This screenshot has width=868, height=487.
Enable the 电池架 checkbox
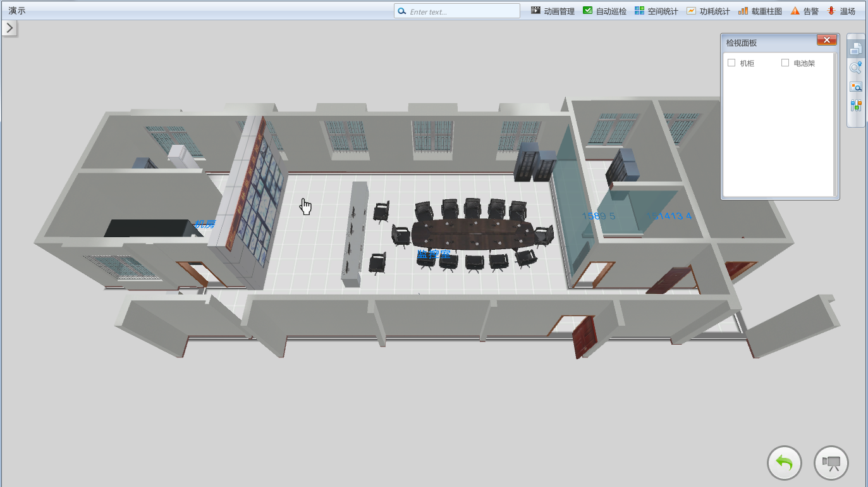(x=785, y=63)
